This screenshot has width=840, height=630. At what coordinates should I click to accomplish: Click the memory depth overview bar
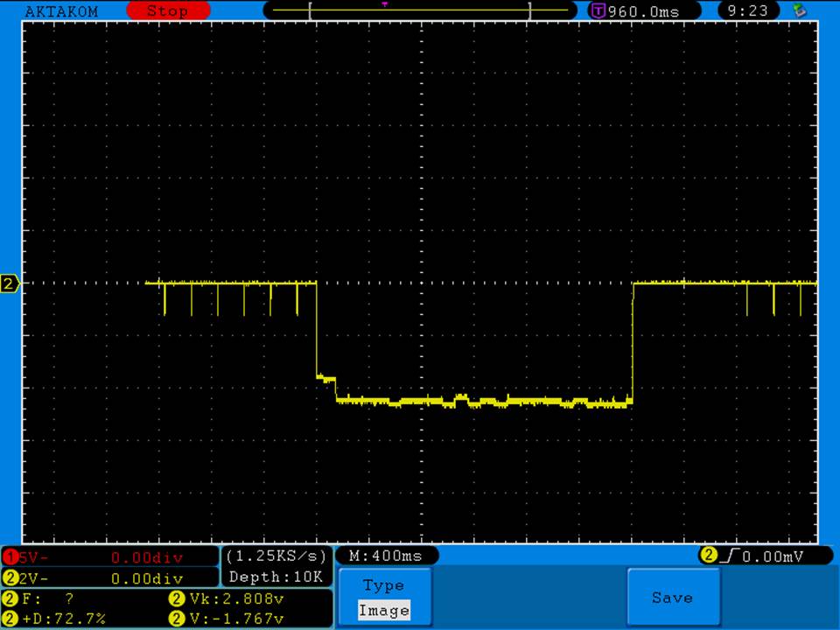[x=420, y=10]
